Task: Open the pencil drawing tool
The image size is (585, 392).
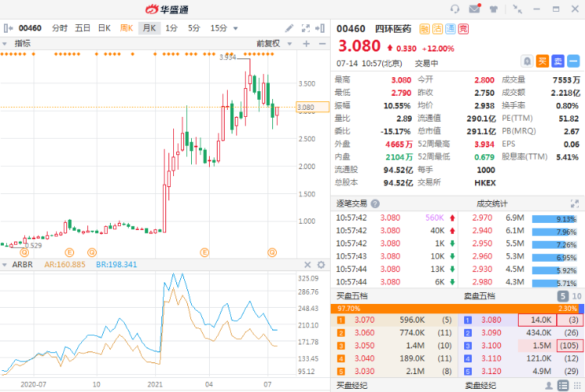Action: click(289, 28)
